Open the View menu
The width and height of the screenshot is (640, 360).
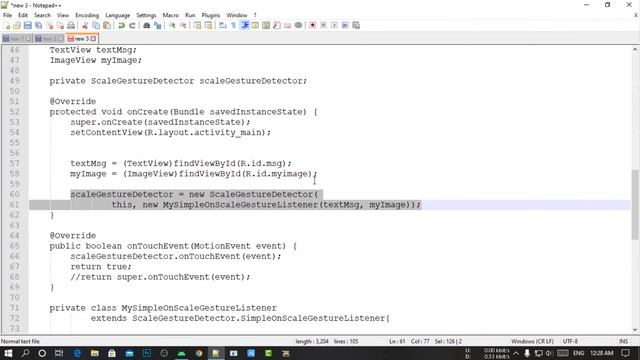[x=63, y=15]
